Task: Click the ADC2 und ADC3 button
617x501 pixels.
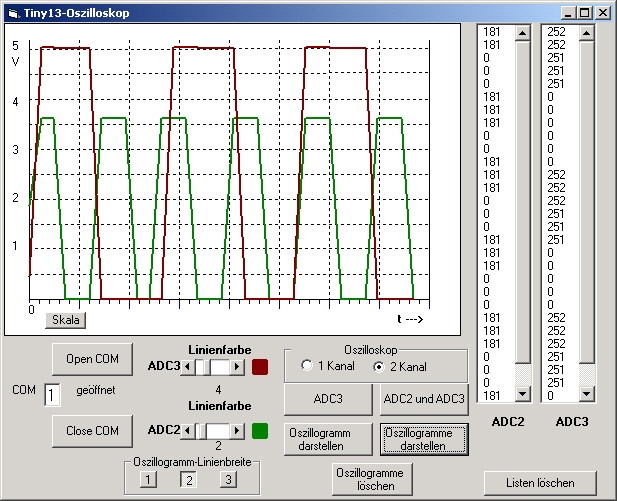Action: coord(424,398)
